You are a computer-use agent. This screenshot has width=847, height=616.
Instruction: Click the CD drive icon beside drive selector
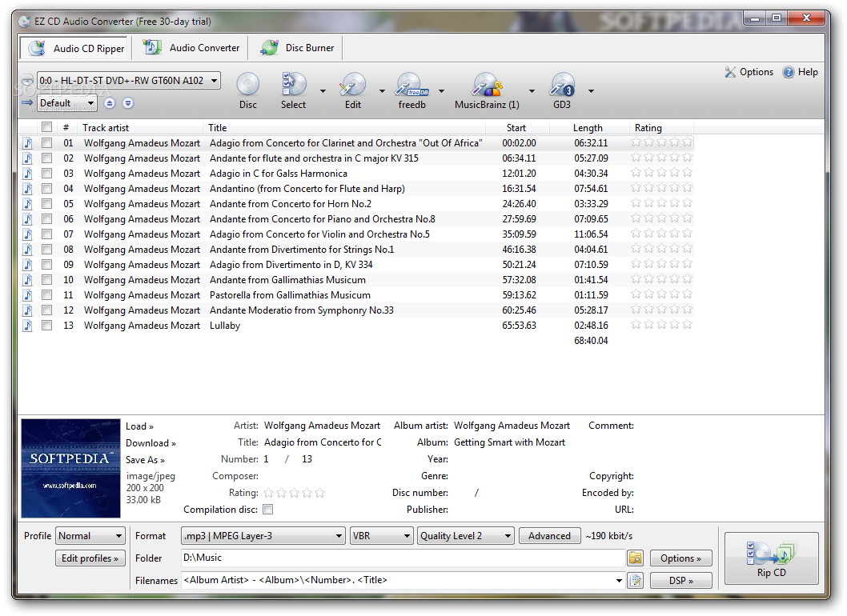pyautogui.click(x=27, y=81)
